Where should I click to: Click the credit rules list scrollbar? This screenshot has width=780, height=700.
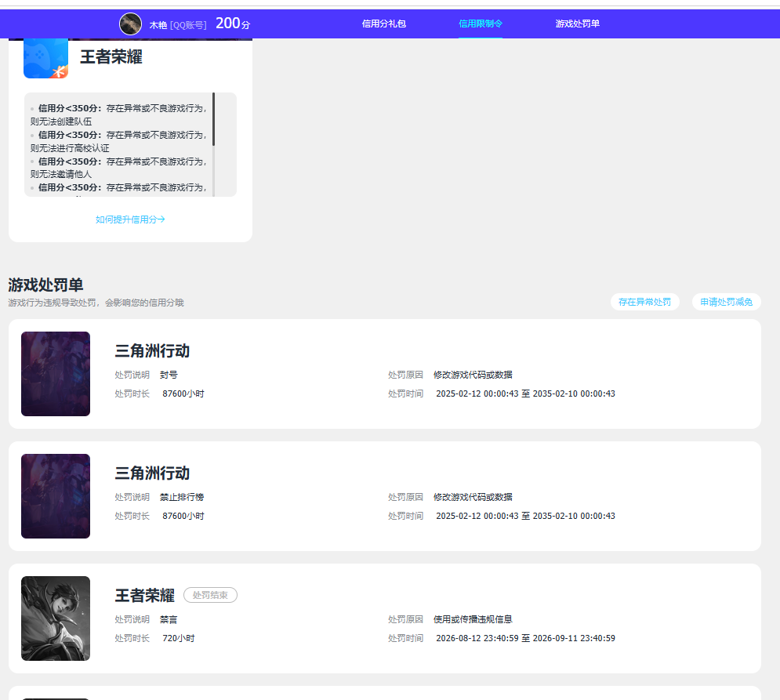213,119
